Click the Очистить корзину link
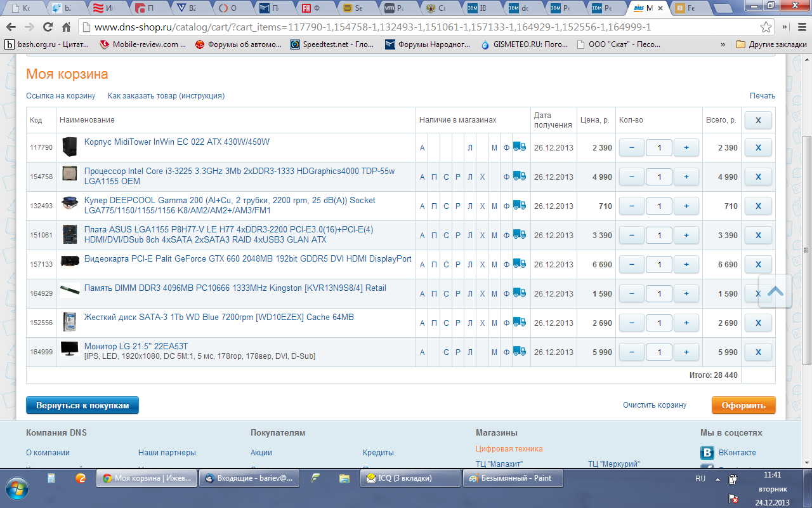Image resolution: width=812 pixels, height=508 pixels. pos(654,405)
